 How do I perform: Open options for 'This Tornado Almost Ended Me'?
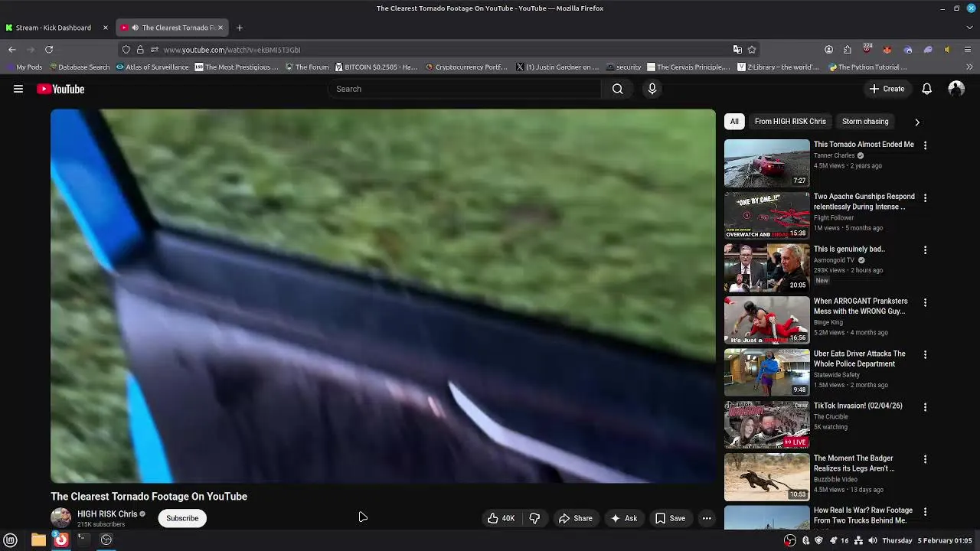[x=925, y=145]
